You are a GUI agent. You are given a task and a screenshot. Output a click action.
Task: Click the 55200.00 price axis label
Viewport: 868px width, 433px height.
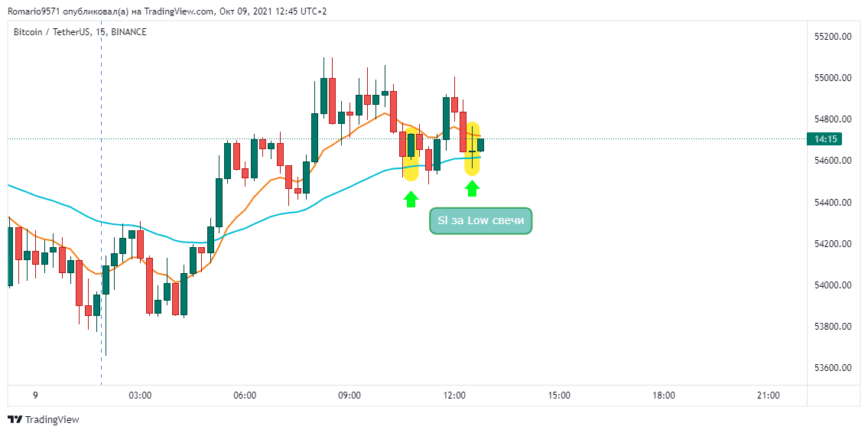pos(833,37)
